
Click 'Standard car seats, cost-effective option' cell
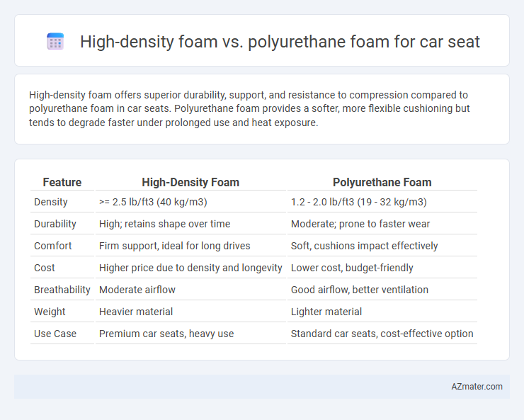382,334
